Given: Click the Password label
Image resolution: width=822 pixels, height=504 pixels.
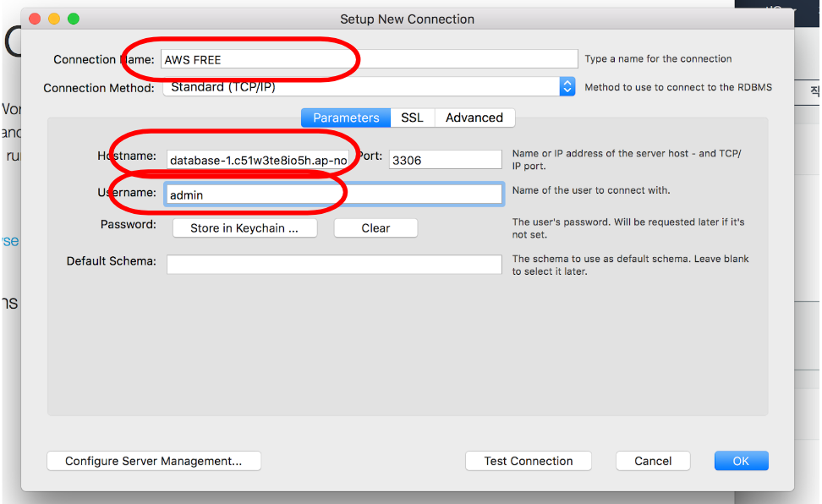Looking at the screenshot, I should [129, 224].
